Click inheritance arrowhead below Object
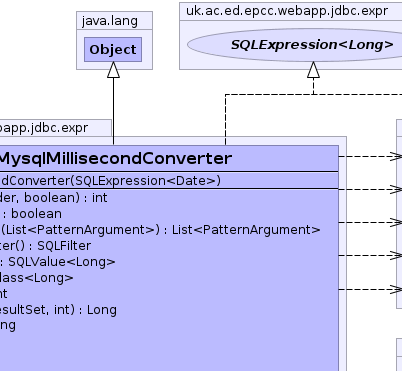Viewport: 402px width, 371px height. click(113, 70)
